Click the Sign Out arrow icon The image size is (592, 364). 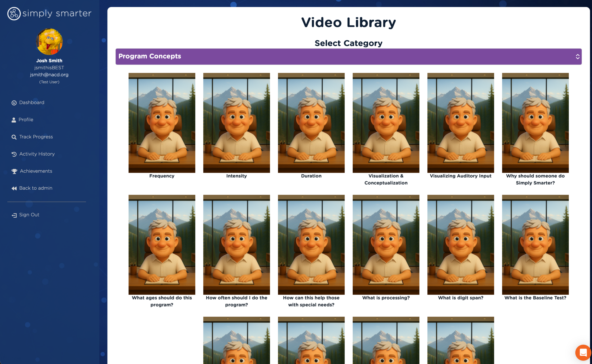14,215
